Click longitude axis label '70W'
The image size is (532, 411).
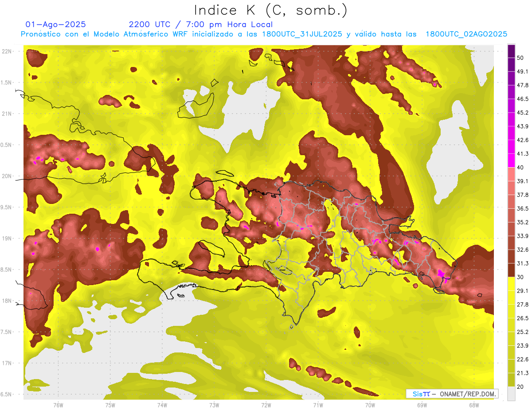point(370,405)
